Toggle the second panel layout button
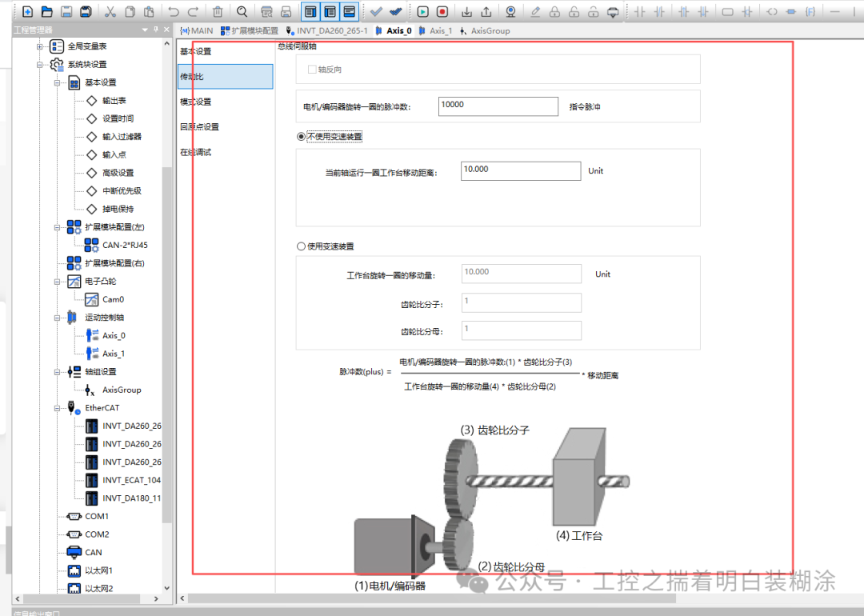Screen dimensions: 864x616 pos(330,11)
